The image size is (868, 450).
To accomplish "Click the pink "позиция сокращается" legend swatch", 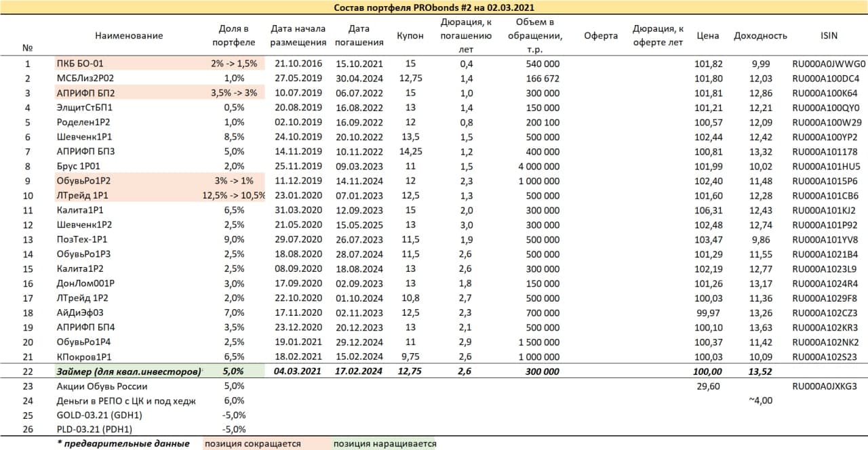I will pos(253,444).
